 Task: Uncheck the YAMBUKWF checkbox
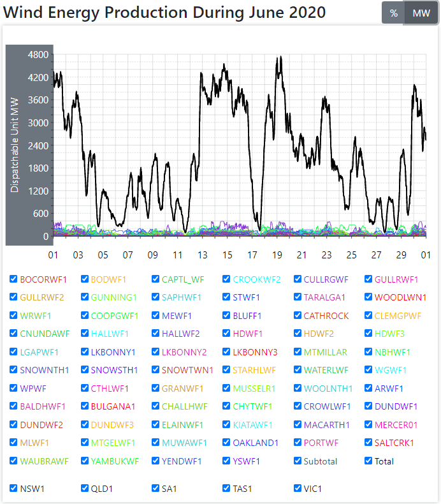pyautogui.click(x=85, y=461)
